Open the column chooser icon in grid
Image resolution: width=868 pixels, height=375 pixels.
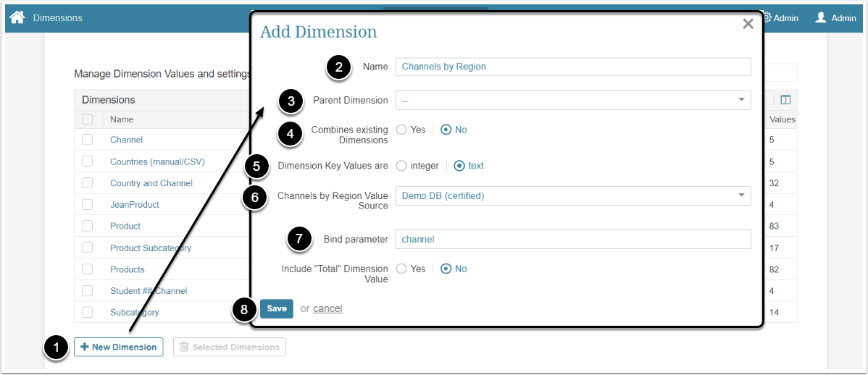coord(785,100)
